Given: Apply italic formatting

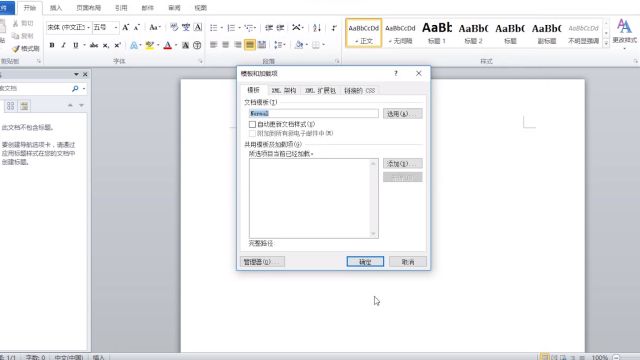Looking at the screenshot, I should pos(63,45).
